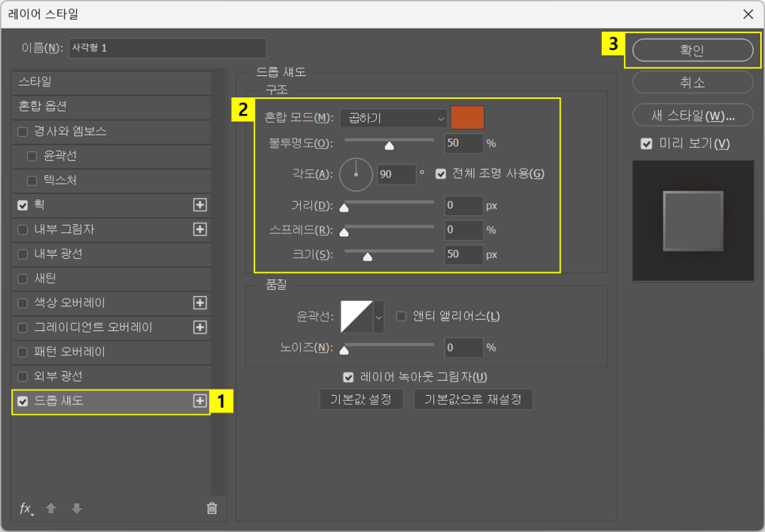
Task: Click the 확인 button
Action: (693, 50)
